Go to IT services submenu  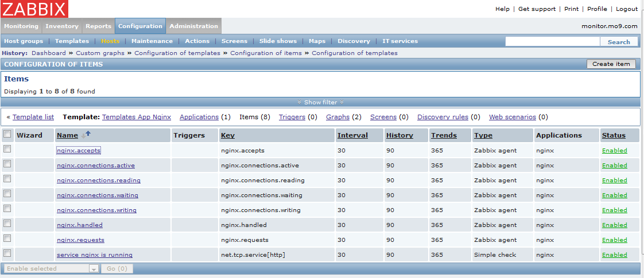click(400, 41)
